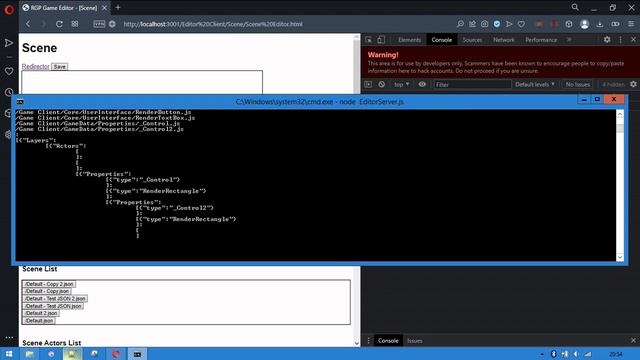Expand more DevTools tabs chevron
The height and width of the screenshot is (360, 640).
click(x=569, y=40)
